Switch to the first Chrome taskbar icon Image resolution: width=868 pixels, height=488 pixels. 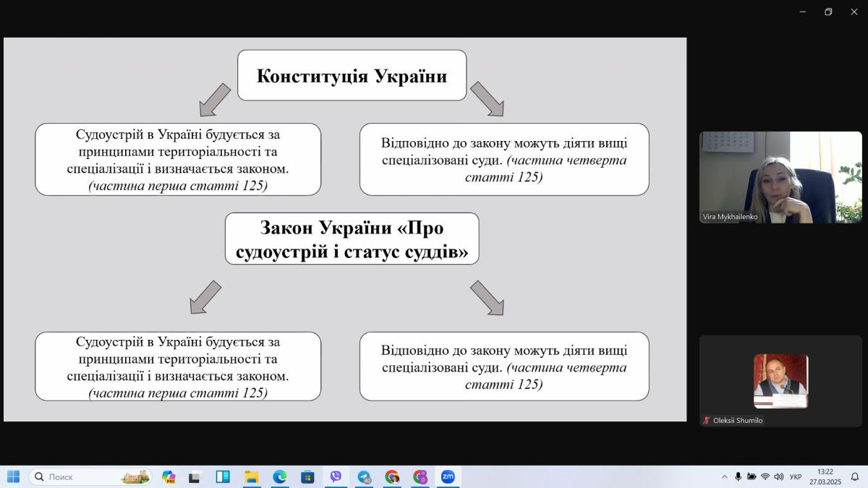click(392, 476)
